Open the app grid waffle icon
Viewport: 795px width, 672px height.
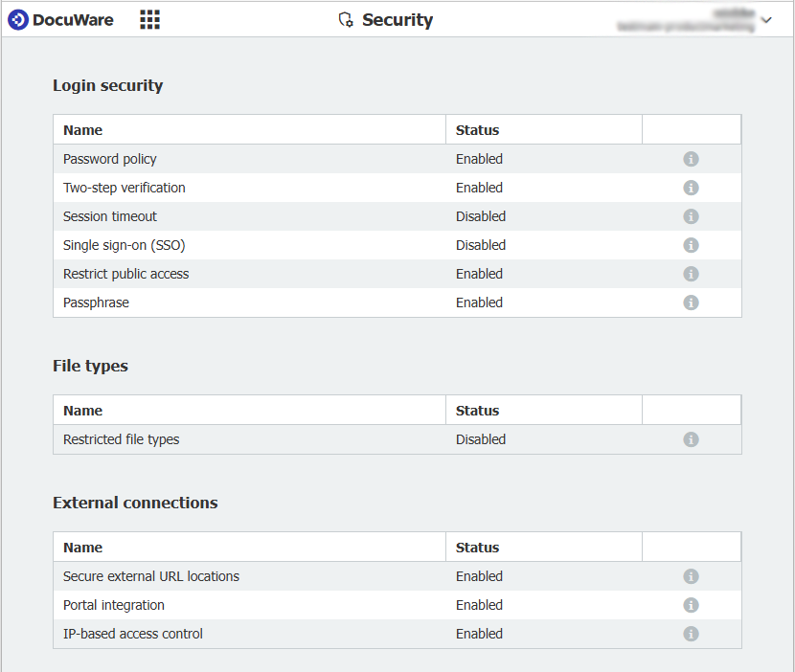click(149, 19)
